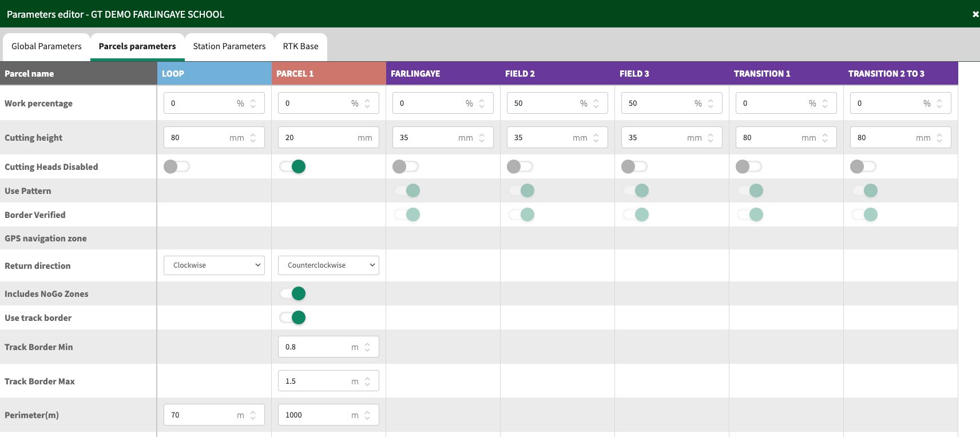980x437 pixels.
Task: Click the FIELD 3 work percentage field
Action: (658, 104)
